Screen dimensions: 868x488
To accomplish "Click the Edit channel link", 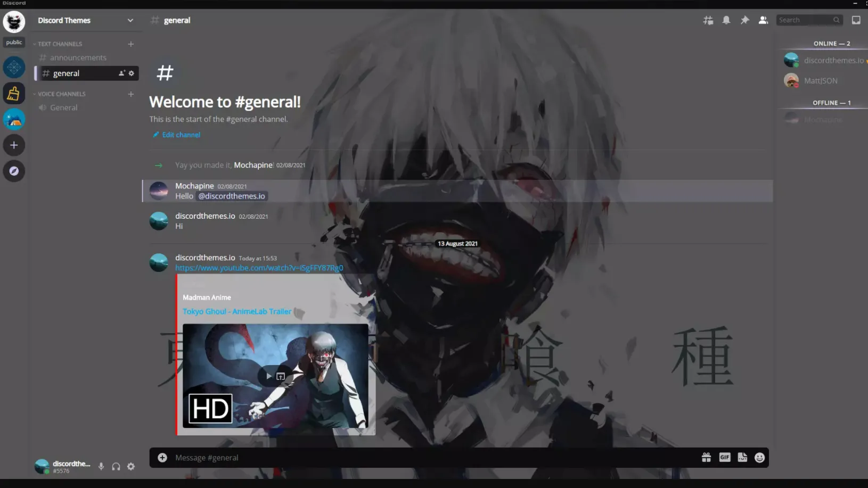I will [177, 135].
